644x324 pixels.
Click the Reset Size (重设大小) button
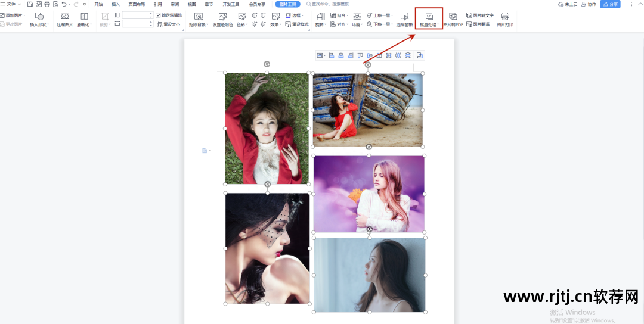coord(168,24)
